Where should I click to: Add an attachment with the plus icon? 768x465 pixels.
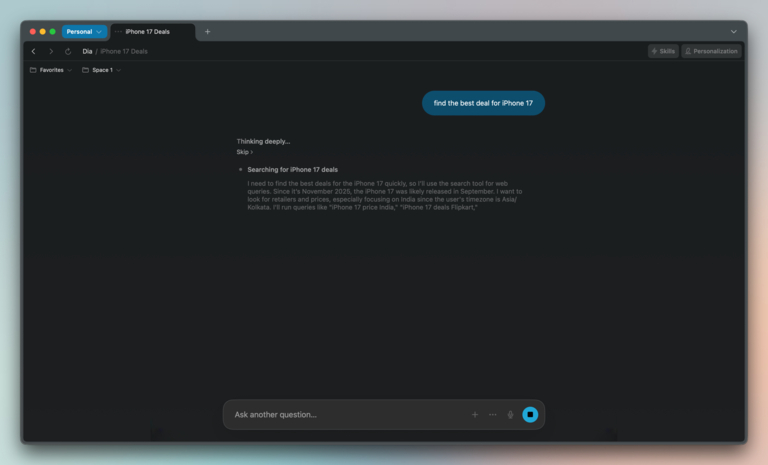475,415
